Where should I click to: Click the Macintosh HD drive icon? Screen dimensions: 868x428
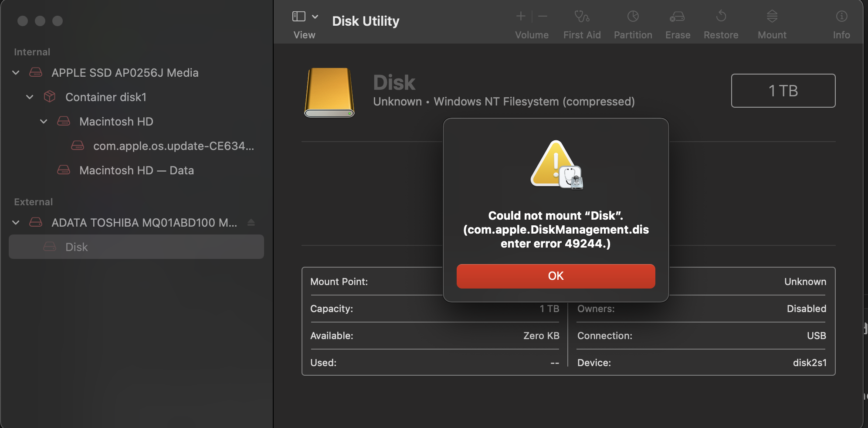[64, 122]
